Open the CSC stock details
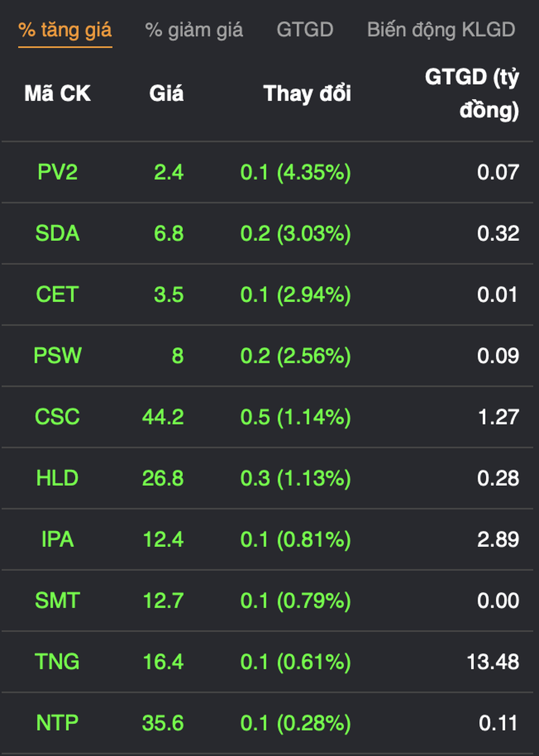This screenshot has width=539, height=756. pos(57,417)
